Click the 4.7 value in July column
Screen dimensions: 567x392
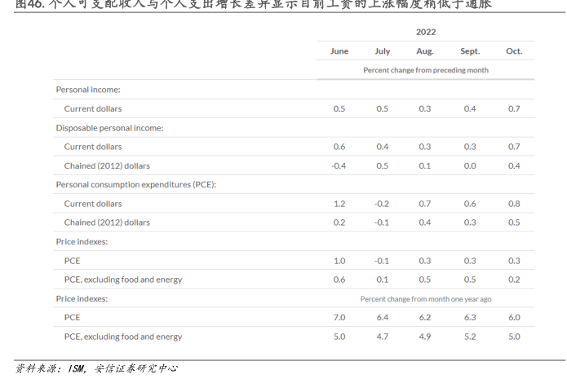(382, 337)
